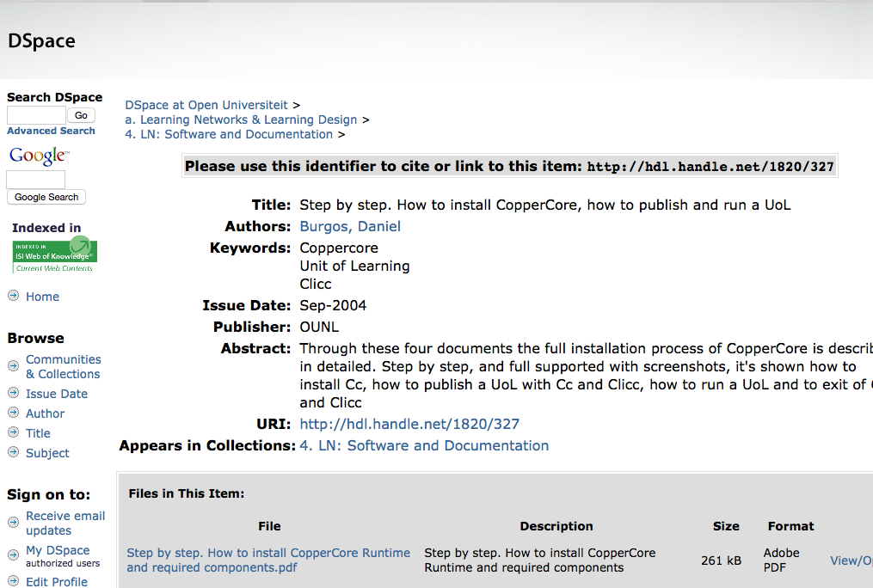The image size is (873, 588).
Task: Browse Communities & Collections
Action: [x=63, y=366]
